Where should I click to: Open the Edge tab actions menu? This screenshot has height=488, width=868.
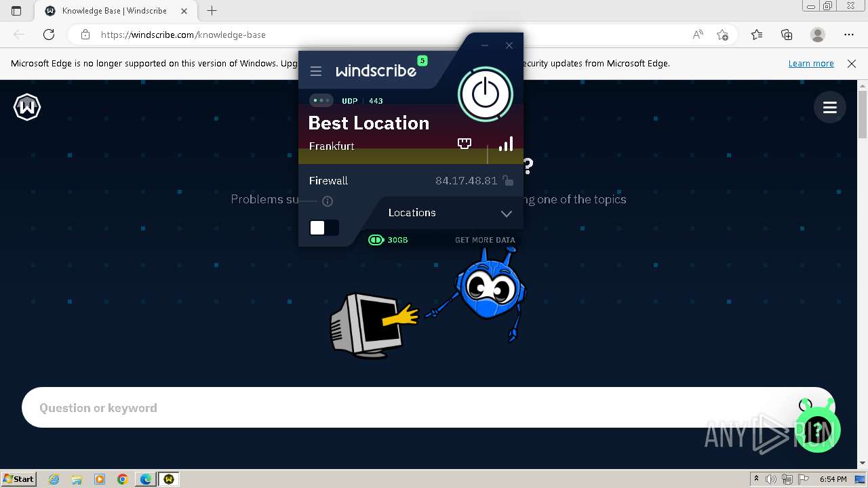16,11
